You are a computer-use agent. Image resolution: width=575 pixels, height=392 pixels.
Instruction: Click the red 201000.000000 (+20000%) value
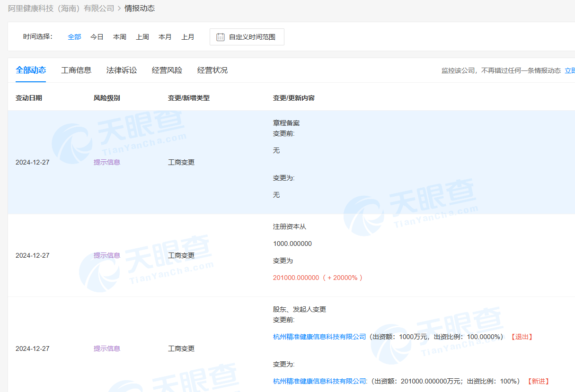[318, 278]
